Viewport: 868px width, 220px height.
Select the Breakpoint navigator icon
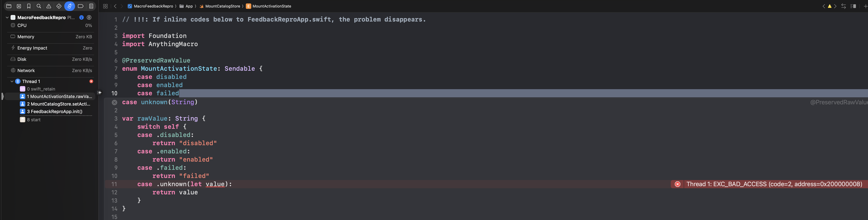point(81,6)
